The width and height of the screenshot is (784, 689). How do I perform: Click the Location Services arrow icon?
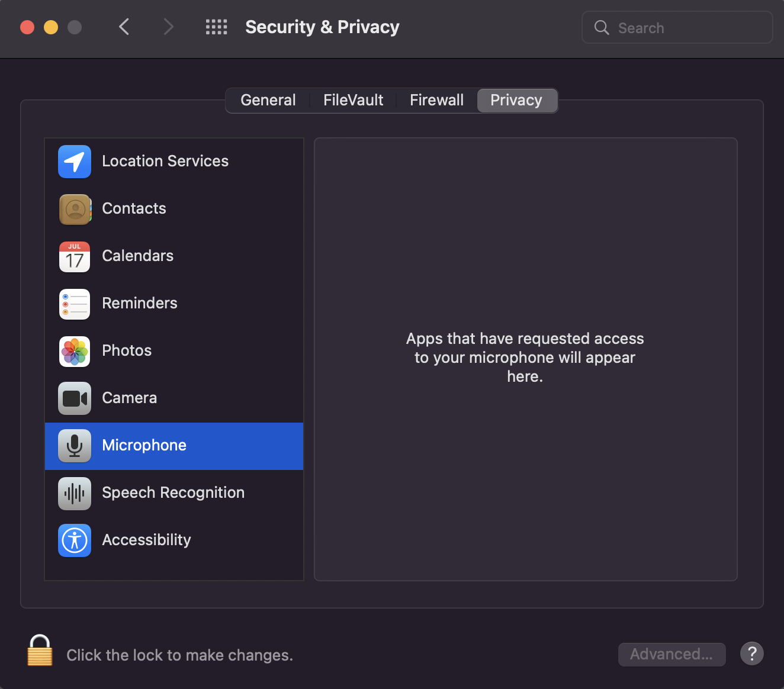coord(75,162)
